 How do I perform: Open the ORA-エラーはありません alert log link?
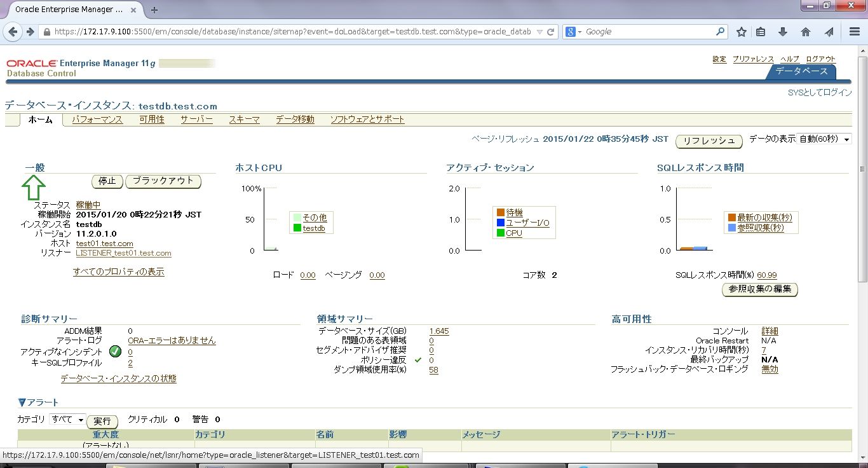pyautogui.click(x=172, y=341)
